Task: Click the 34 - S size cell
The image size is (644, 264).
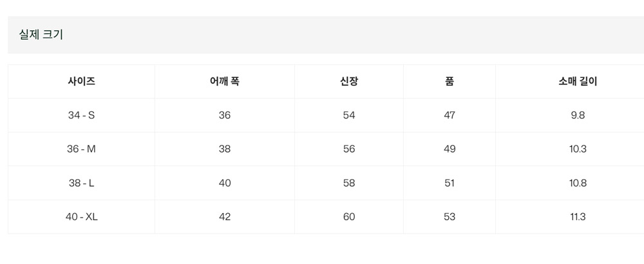Action: 81,115
